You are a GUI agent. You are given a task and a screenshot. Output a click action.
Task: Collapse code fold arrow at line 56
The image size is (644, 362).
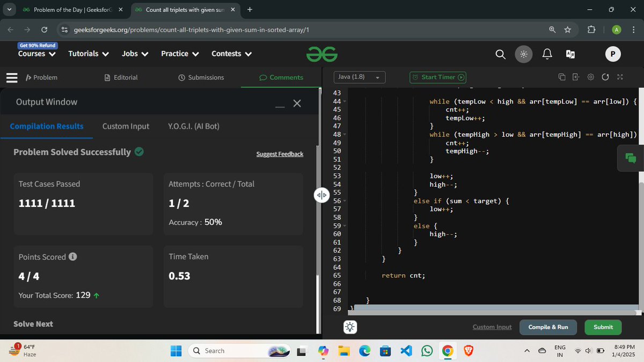pyautogui.click(x=345, y=201)
